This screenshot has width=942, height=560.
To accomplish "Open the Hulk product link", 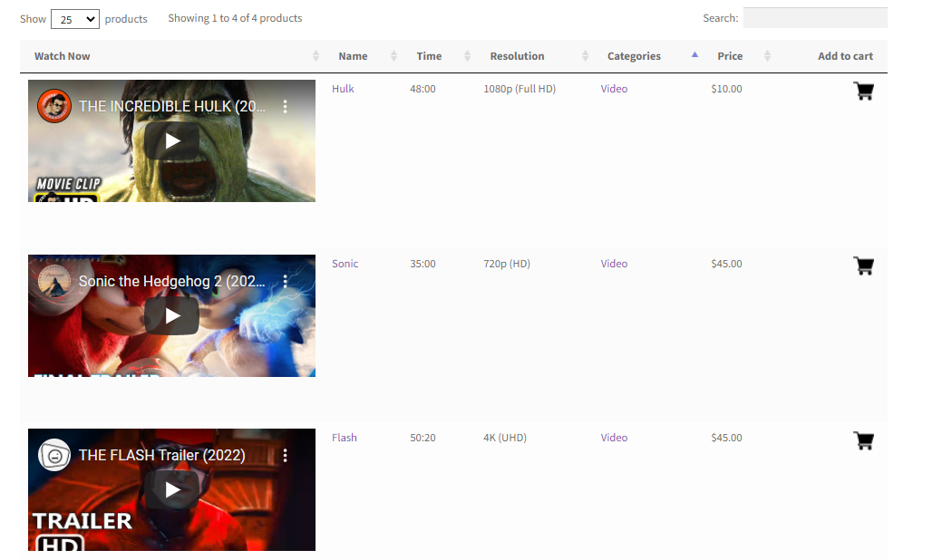I will 343,89.
